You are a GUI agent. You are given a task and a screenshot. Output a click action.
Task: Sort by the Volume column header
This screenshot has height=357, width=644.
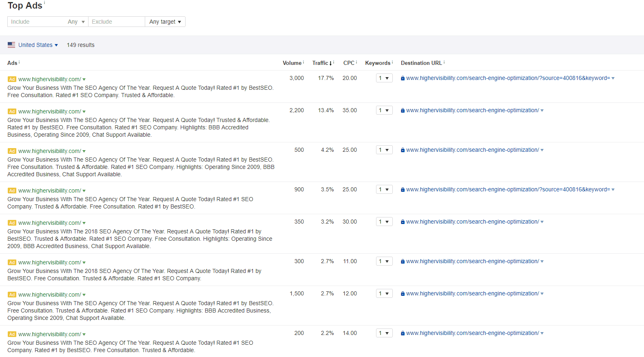(292, 63)
